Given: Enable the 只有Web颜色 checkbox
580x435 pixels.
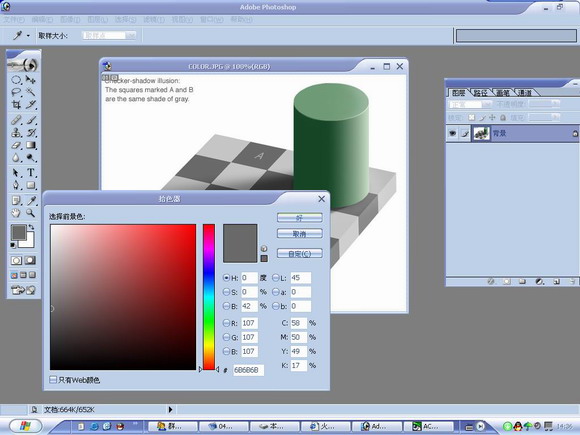Looking at the screenshot, I should click(x=53, y=380).
